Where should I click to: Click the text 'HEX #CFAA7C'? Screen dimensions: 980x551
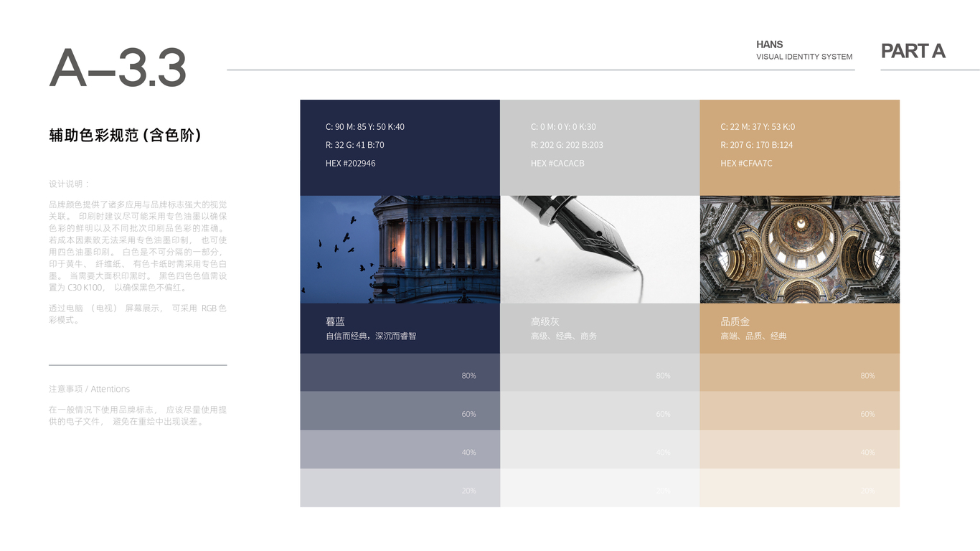[x=746, y=164]
